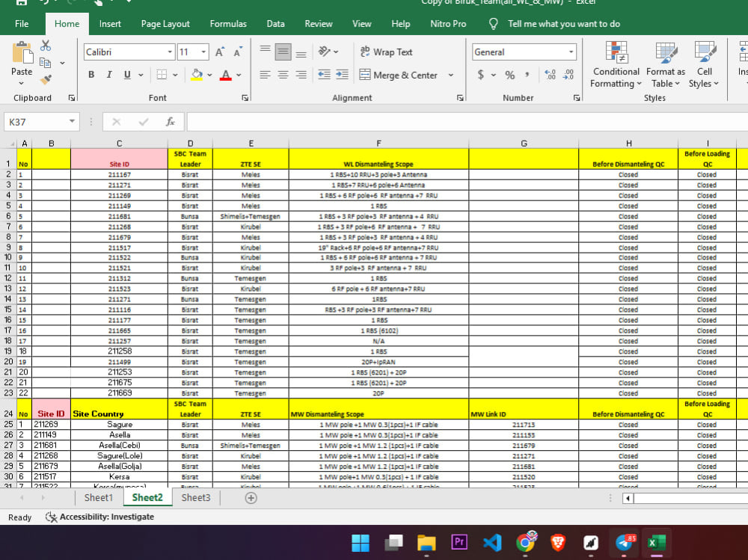748x560 pixels.
Task: Open the Sheet3 worksheet tab
Action: (195, 498)
